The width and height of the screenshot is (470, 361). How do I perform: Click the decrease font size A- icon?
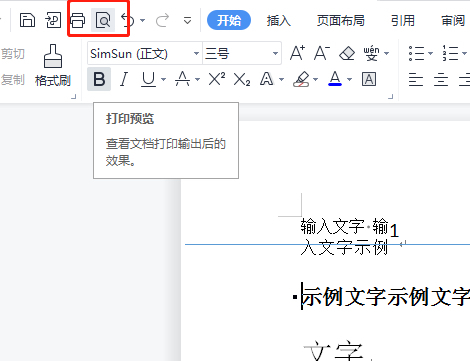click(322, 53)
